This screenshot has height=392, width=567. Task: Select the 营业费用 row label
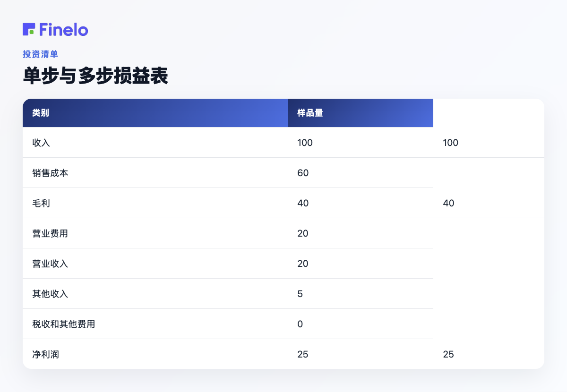point(50,233)
